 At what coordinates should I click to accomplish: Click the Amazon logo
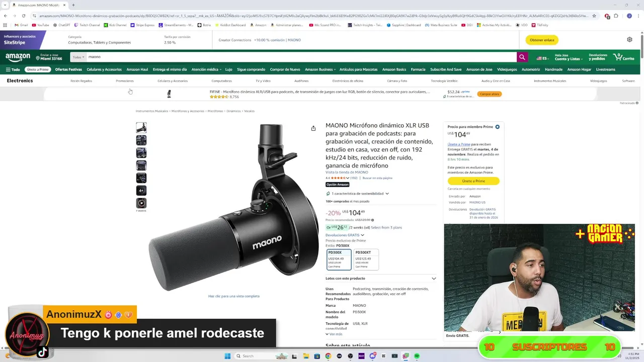(18, 57)
